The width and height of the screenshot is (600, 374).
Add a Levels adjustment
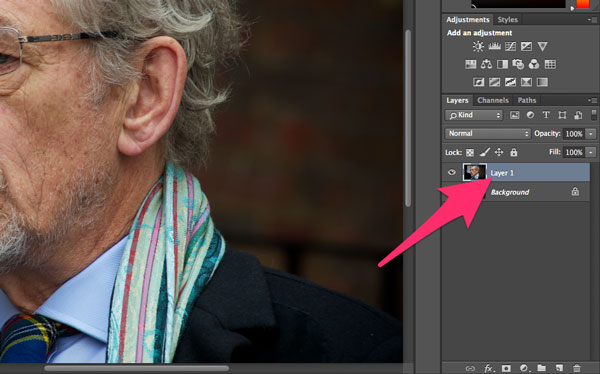494,46
